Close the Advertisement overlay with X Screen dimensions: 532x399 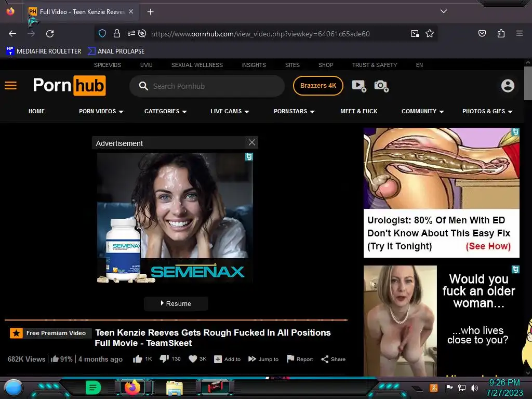click(252, 142)
